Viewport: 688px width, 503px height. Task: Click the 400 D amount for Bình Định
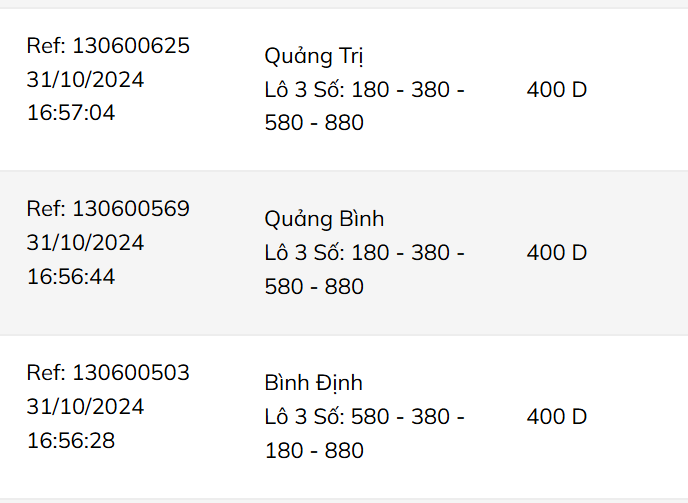point(556,417)
